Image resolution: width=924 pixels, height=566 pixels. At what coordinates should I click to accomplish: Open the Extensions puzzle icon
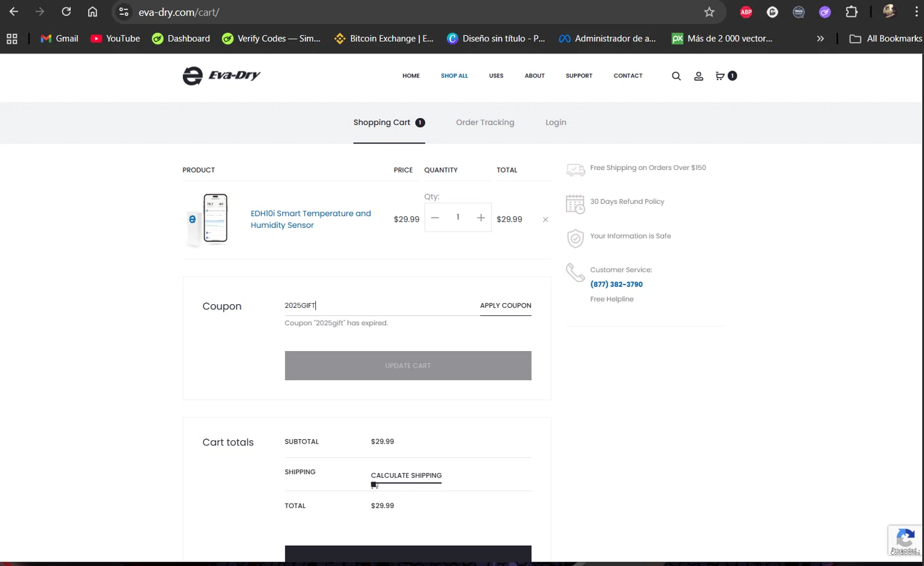coord(851,12)
